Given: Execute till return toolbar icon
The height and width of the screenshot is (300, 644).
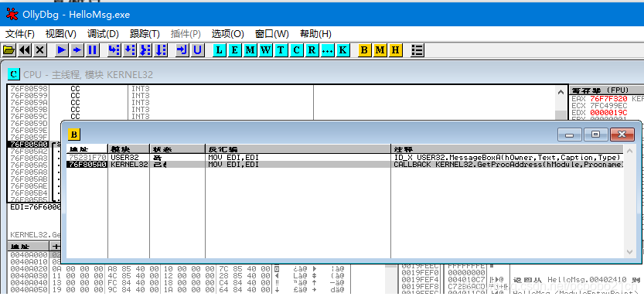Looking at the screenshot, I should tap(182, 50).
